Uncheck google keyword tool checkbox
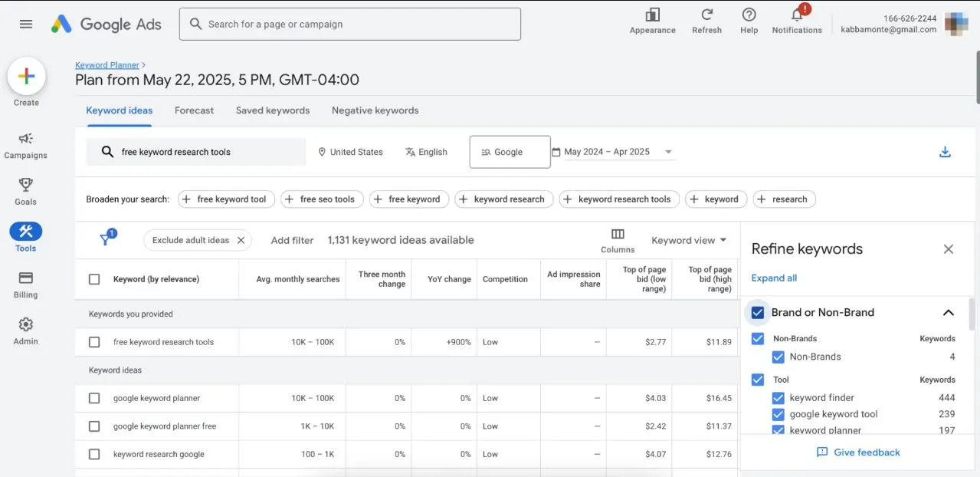980x477 pixels. (778, 414)
